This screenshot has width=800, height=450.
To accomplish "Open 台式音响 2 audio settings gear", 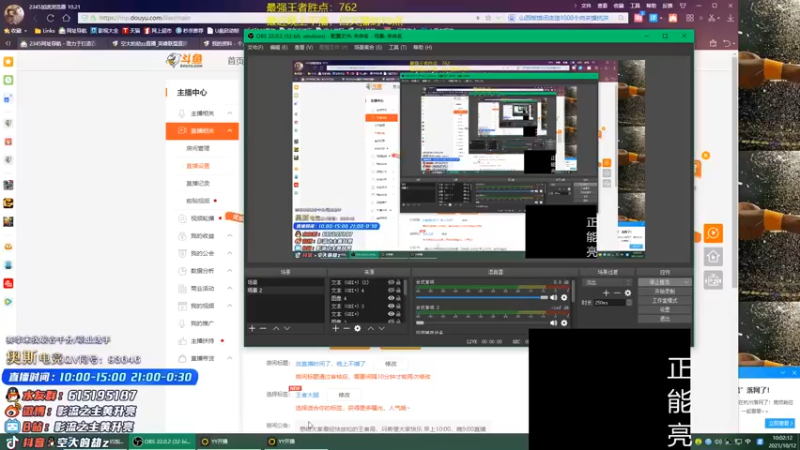I will (x=564, y=322).
